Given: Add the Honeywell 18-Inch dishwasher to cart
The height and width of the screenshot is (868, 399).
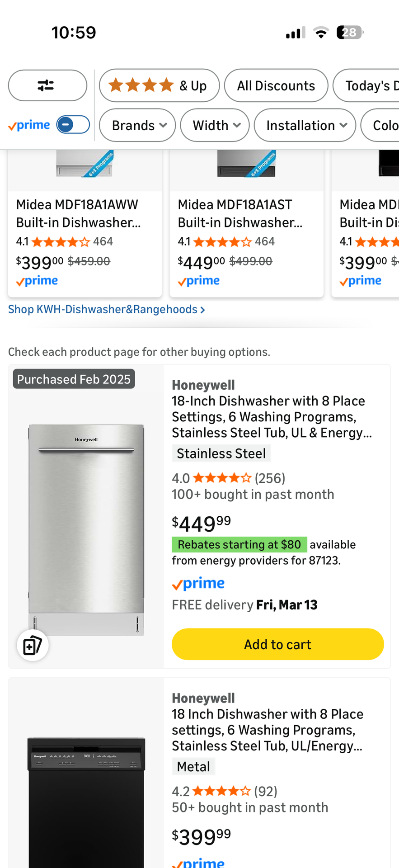Looking at the screenshot, I should (x=277, y=644).
